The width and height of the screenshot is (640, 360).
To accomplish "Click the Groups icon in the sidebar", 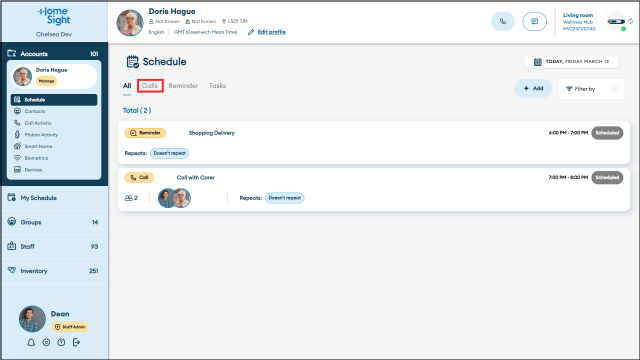I will (11, 222).
